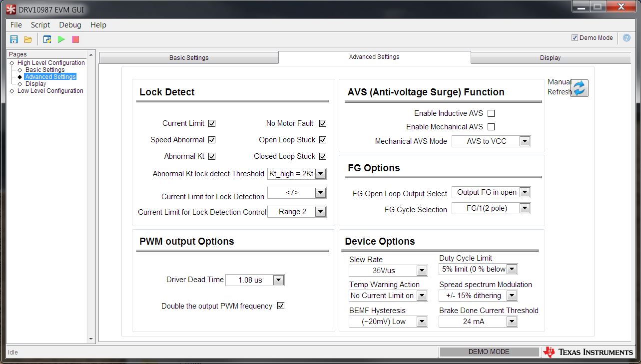Click the DEMO MODE status bar indicator

pos(489,352)
